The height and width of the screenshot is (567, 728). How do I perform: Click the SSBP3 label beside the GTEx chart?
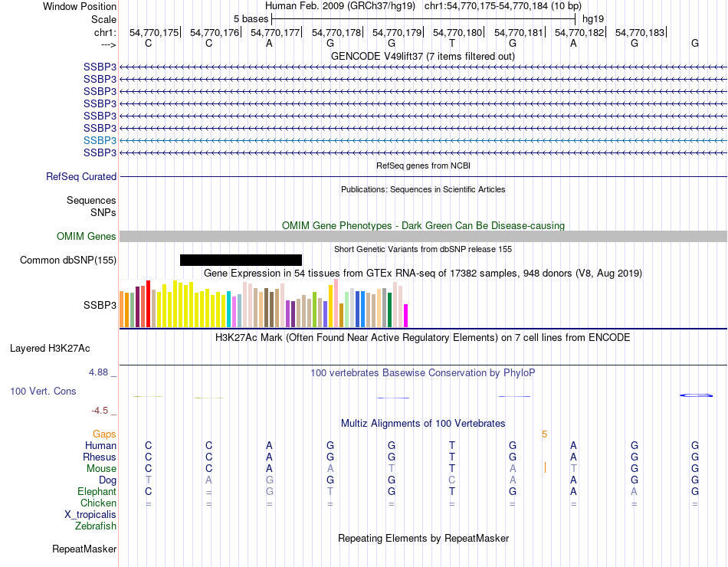[100, 305]
